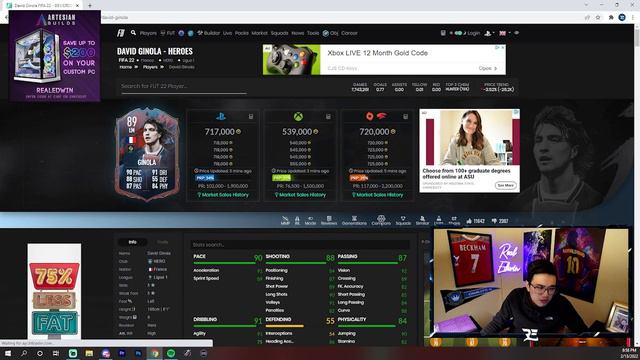Go to Players breadcrumb link
Image resolution: width=640 pixels, height=360 pixels.
(150, 67)
